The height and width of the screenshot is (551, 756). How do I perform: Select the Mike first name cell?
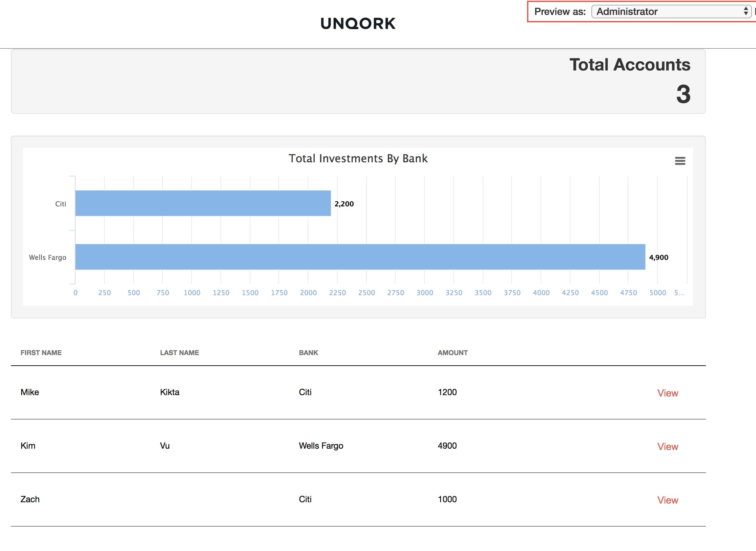[30, 392]
